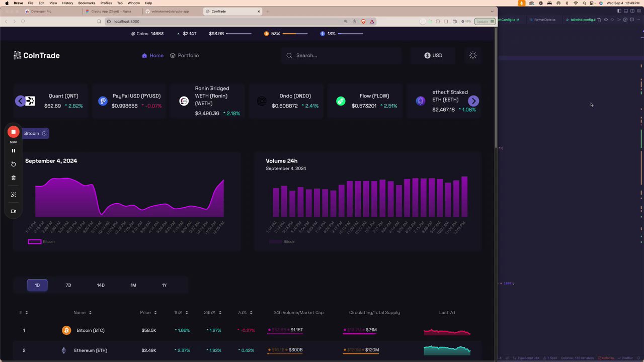Toggle the recorder camera icon

(14, 211)
